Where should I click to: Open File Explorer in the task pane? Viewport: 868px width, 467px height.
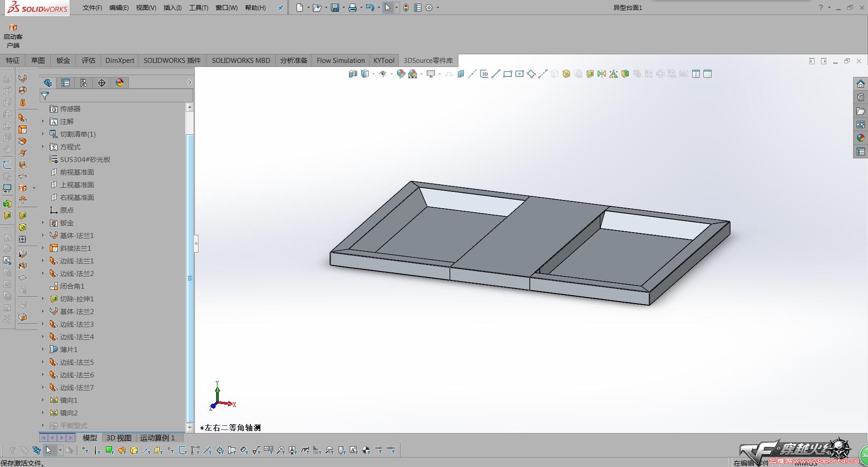pos(861,111)
